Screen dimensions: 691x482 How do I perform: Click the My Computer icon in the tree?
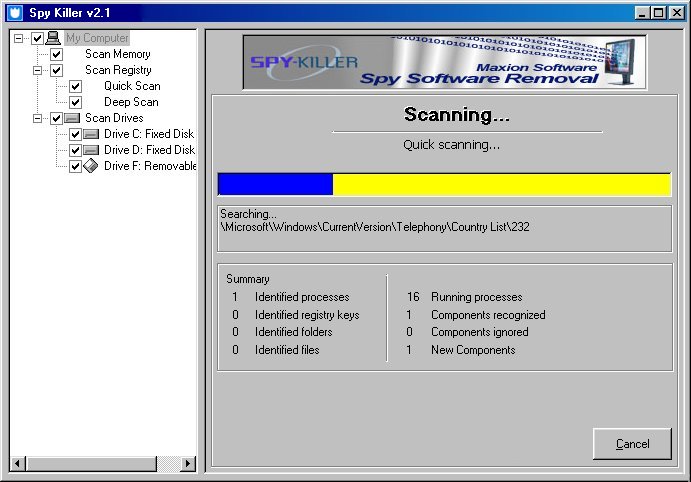[x=53, y=38]
